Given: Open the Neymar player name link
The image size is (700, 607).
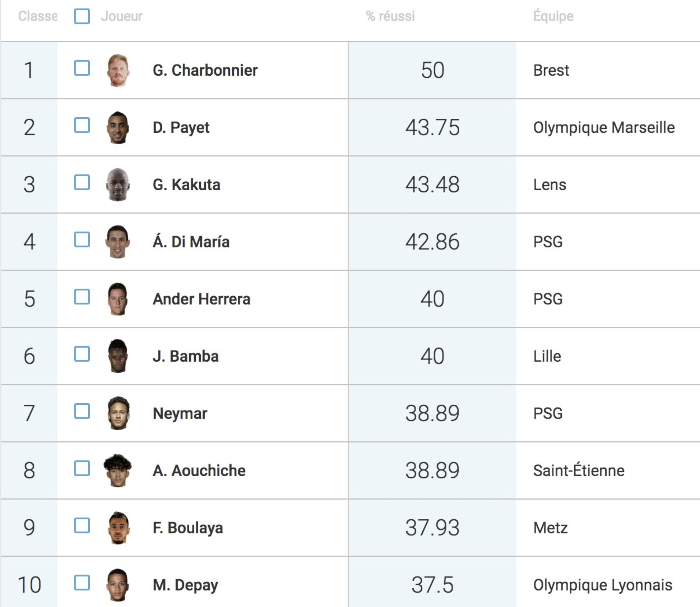Looking at the screenshot, I should pyautogui.click(x=180, y=414).
